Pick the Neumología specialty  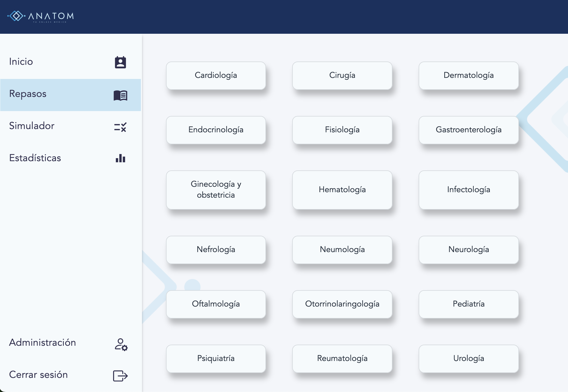(x=342, y=250)
